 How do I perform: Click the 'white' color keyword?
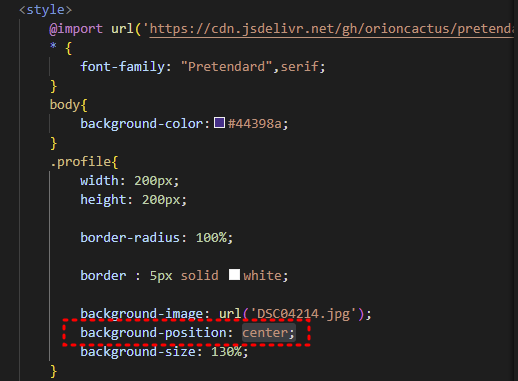point(262,276)
